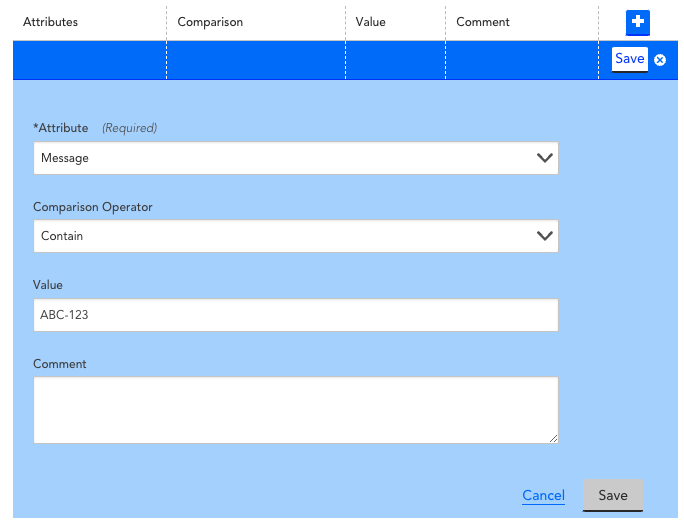
Task: Click the Comment column header
Action: tap(482, 22)
